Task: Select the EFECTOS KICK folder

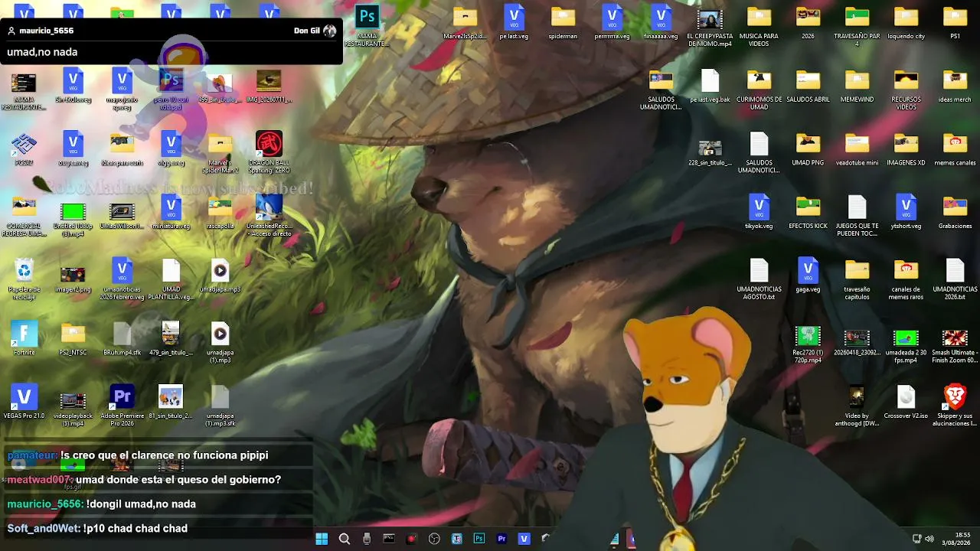Action: point(808,211)
